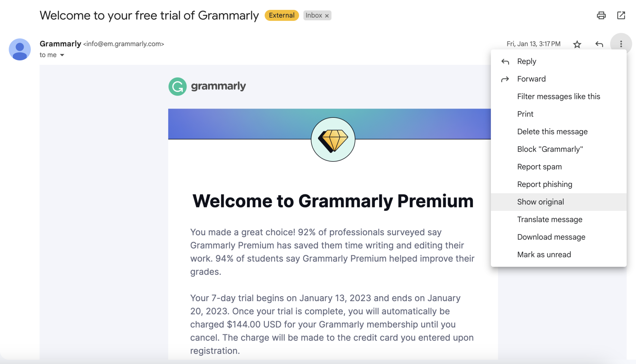
Task: Choose Report phishing from the menu
Action: point(545,184)
